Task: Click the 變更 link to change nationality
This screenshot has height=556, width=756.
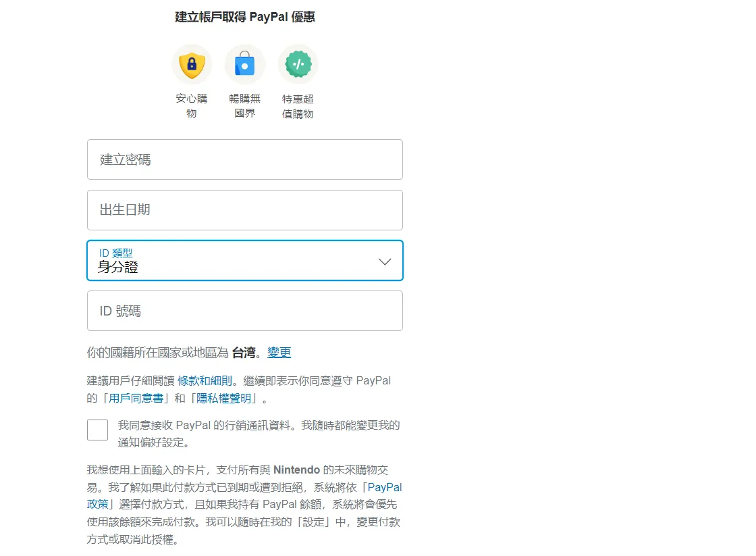Action: pyautogui.click(x=279, y=353)
